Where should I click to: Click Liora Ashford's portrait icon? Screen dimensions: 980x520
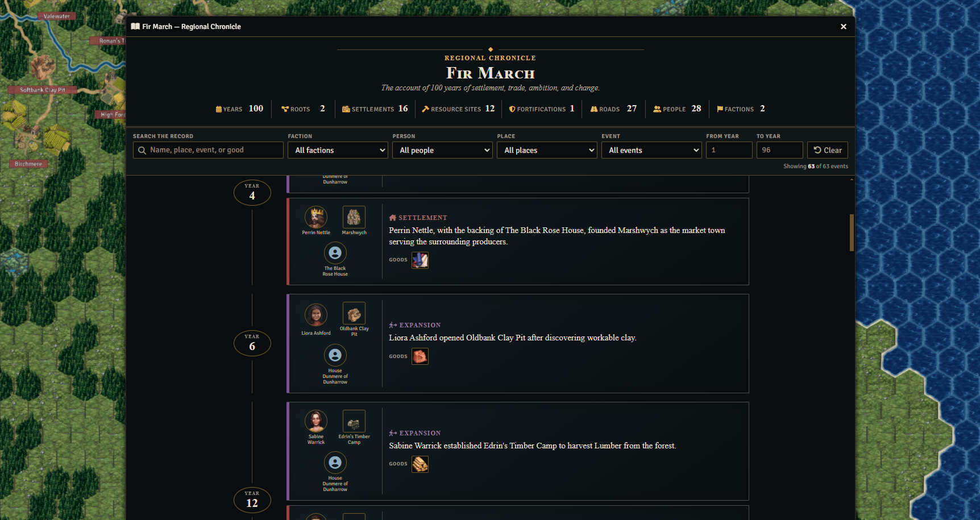click(x=316, y=315)
